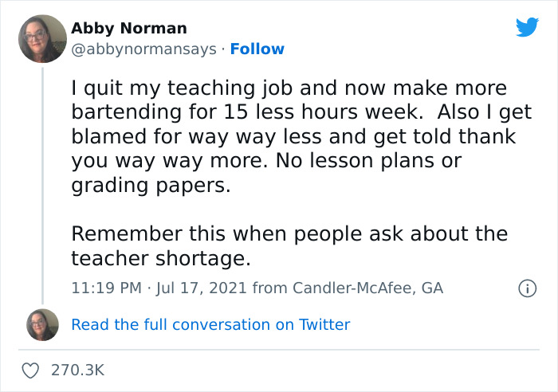Like the tweet with the heart icon

pyautogui.click(x=32, y=370)
